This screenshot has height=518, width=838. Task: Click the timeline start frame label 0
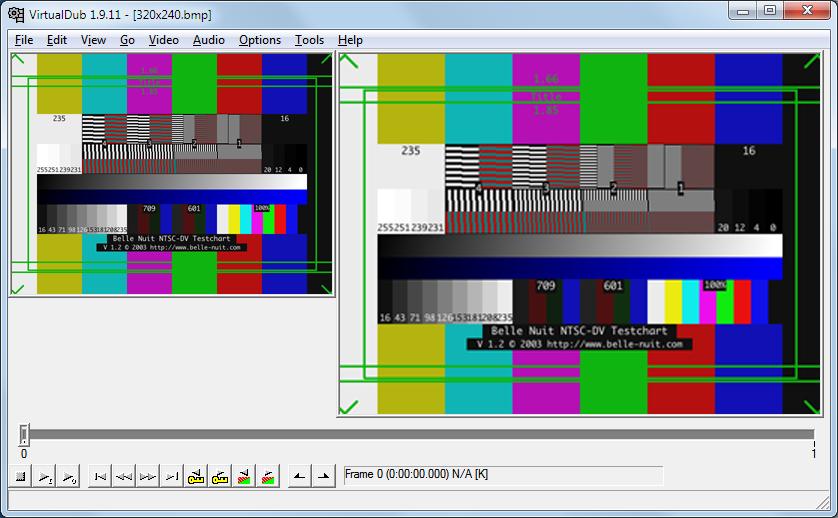[x=24, y=454]
